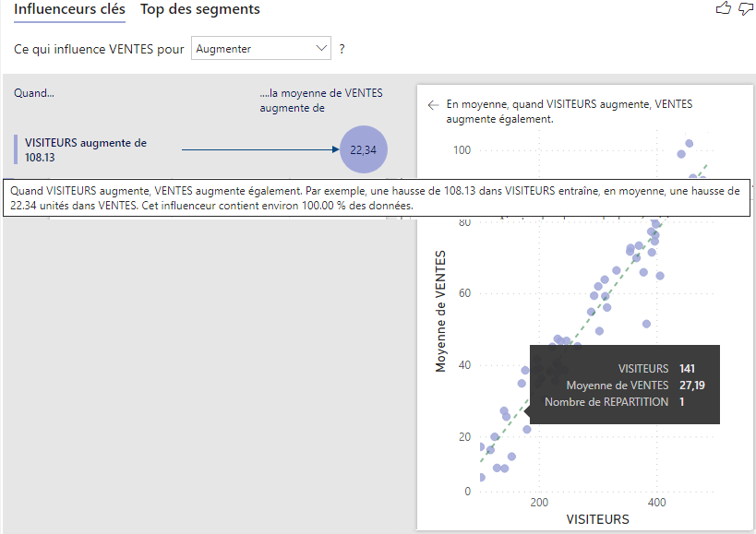Viewport: 756px width, 534px height.
Task: Click the thumbs up feedback icon
Action: click(x=723, y=8)
